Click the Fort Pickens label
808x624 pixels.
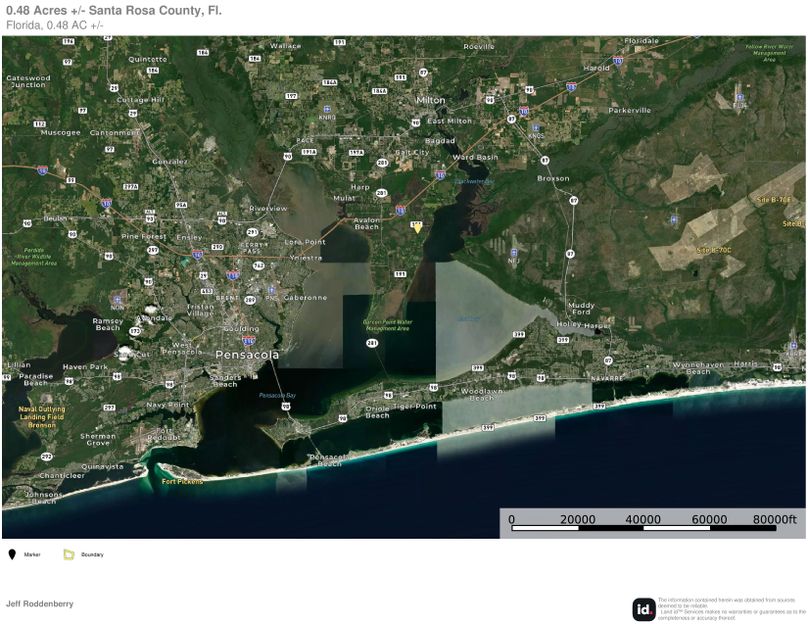point(182,481)
